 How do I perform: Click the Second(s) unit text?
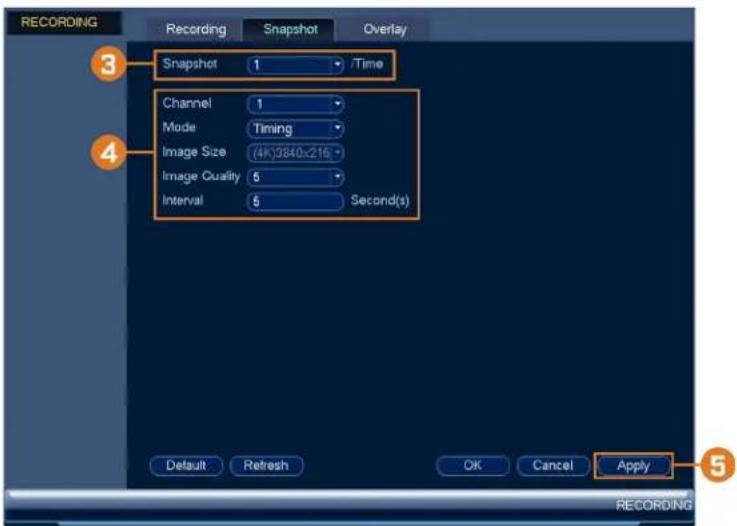coord(380,201)
